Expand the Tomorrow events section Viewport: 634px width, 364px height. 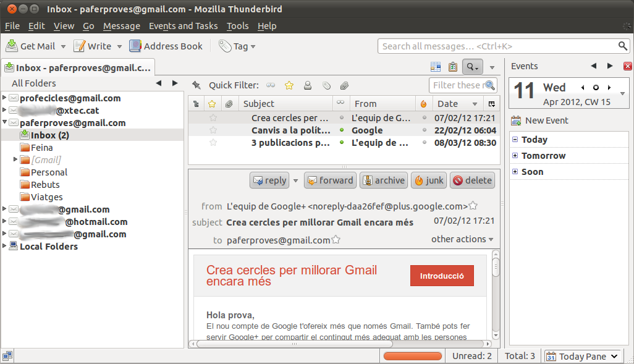(x=515, y=156)
